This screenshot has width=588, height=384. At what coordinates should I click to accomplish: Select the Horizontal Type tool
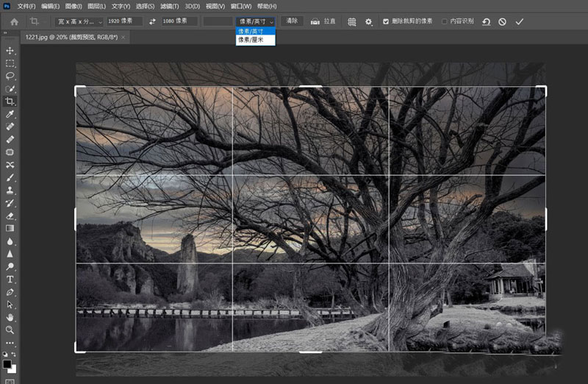point(10,280)
